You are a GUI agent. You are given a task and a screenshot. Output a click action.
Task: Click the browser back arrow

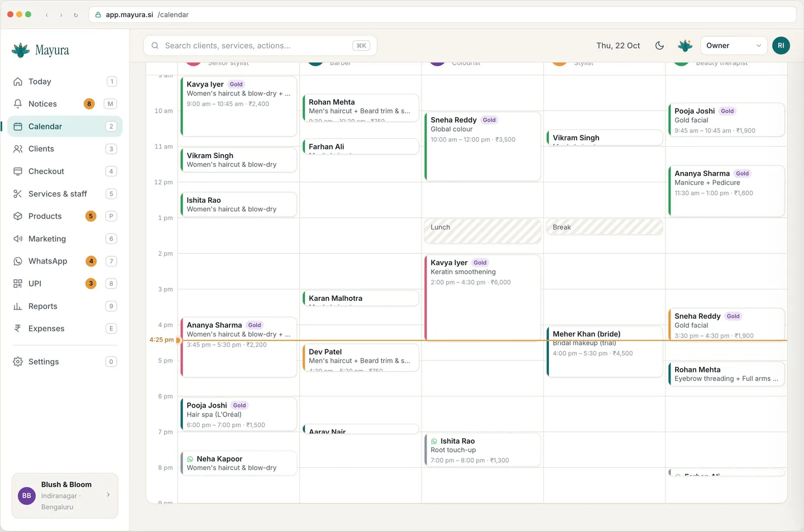tap(47, 15)
